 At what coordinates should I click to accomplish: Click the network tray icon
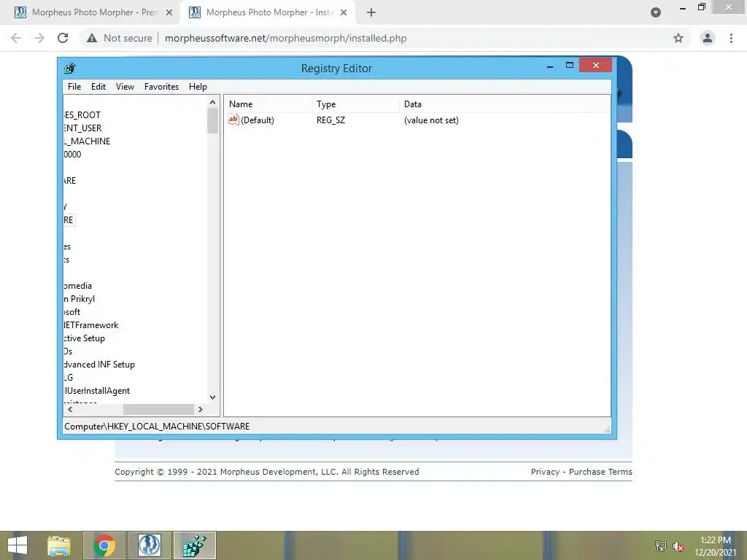660,545
